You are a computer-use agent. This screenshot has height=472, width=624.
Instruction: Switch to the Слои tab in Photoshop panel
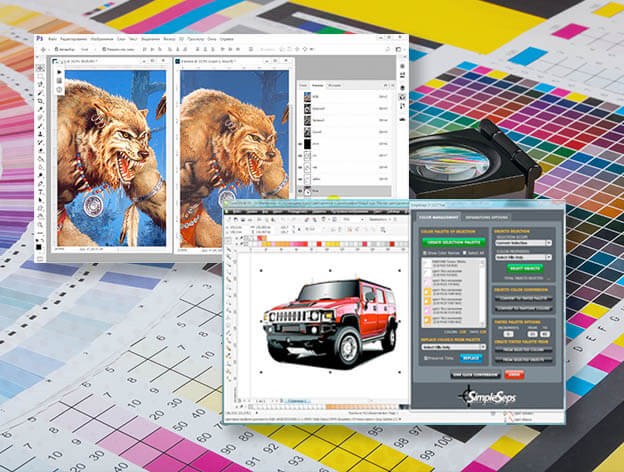[x=303, y=86]
